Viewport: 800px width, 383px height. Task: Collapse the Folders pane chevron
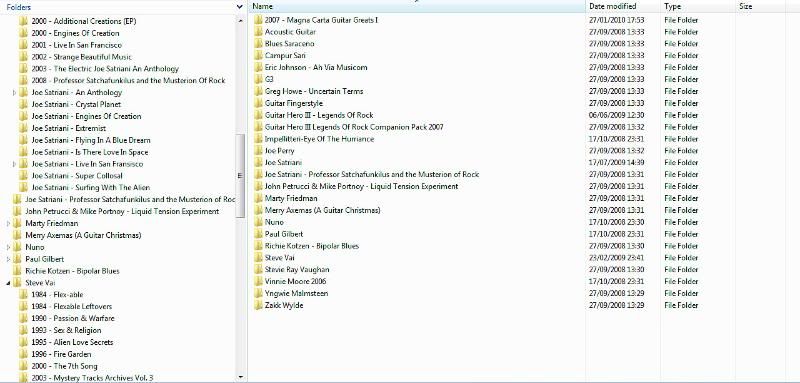[x=240, y=7]
